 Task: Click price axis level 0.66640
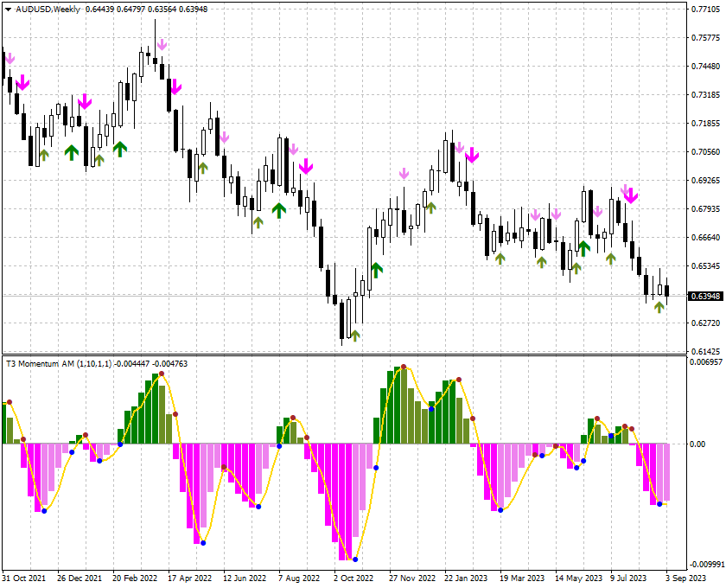coord(705,238)
